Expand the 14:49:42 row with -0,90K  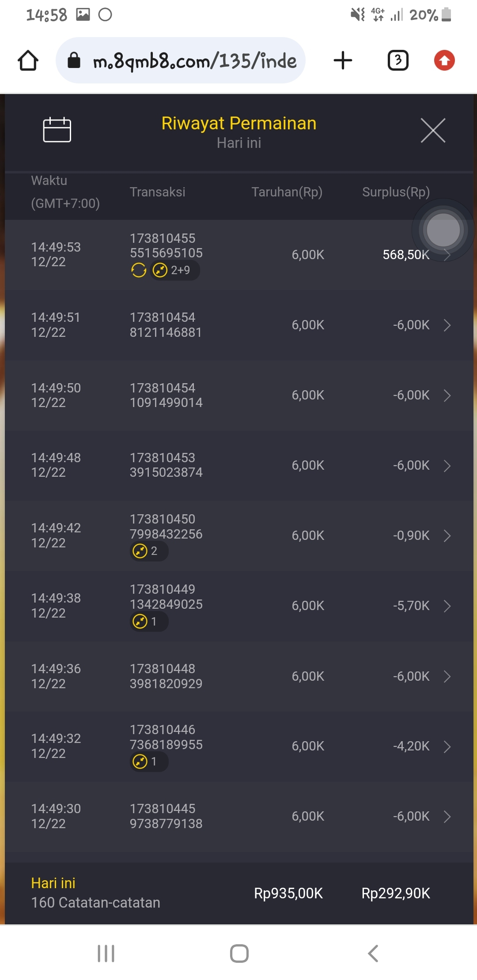(447, 536)
